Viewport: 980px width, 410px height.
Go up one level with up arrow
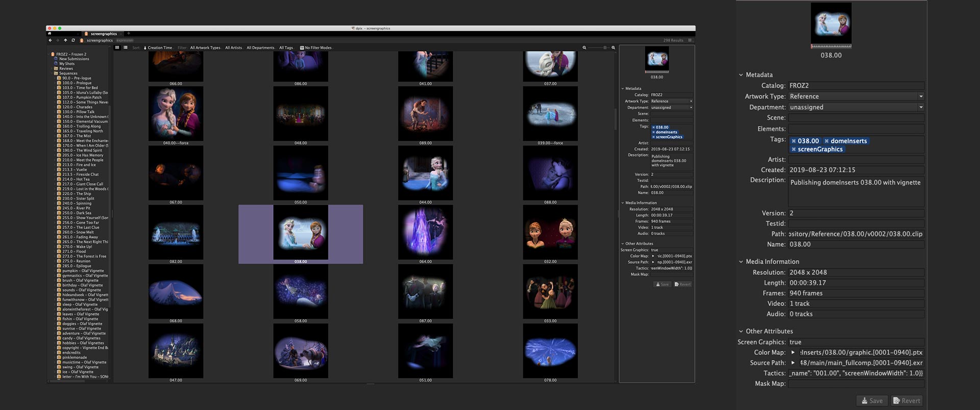point(65,40)
